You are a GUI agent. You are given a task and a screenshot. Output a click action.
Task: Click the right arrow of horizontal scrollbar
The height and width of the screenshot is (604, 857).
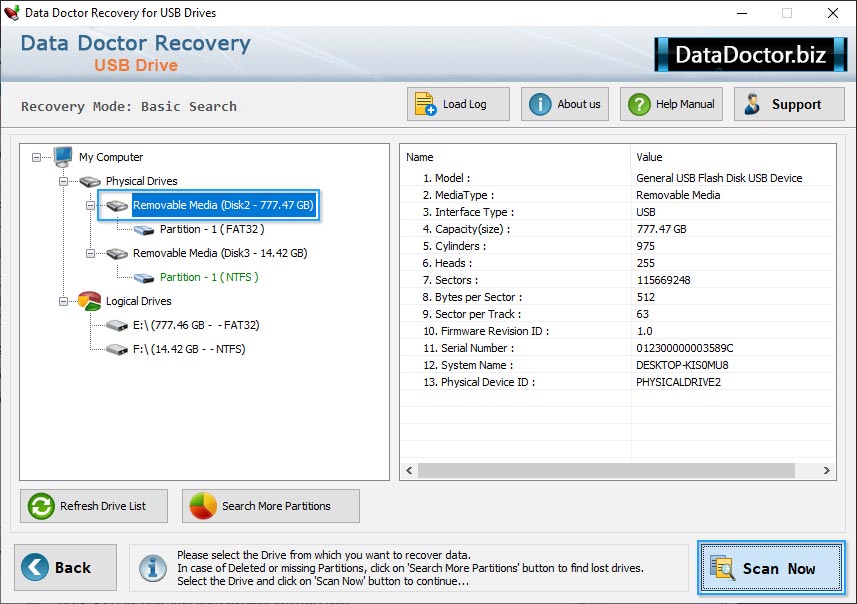point(826,470)
